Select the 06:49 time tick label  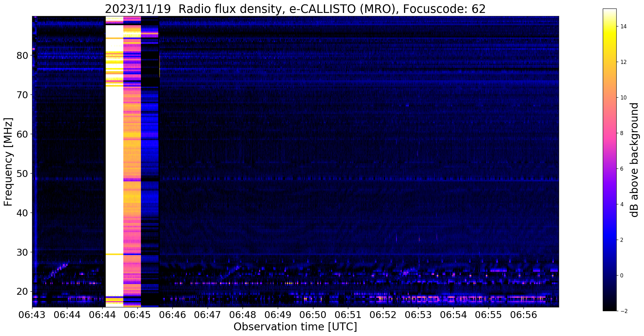click(277, 314)
